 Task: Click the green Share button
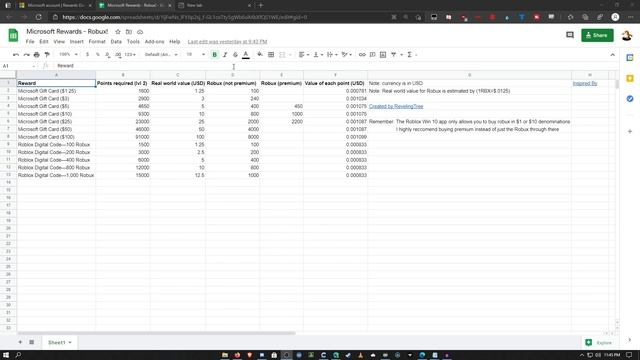pos(597,36)
